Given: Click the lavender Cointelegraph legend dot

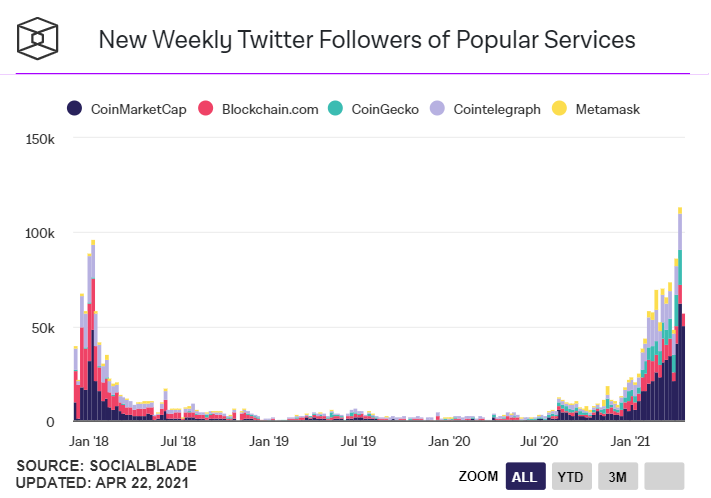Looking at the screenshot, I should [x=437, y=108].
